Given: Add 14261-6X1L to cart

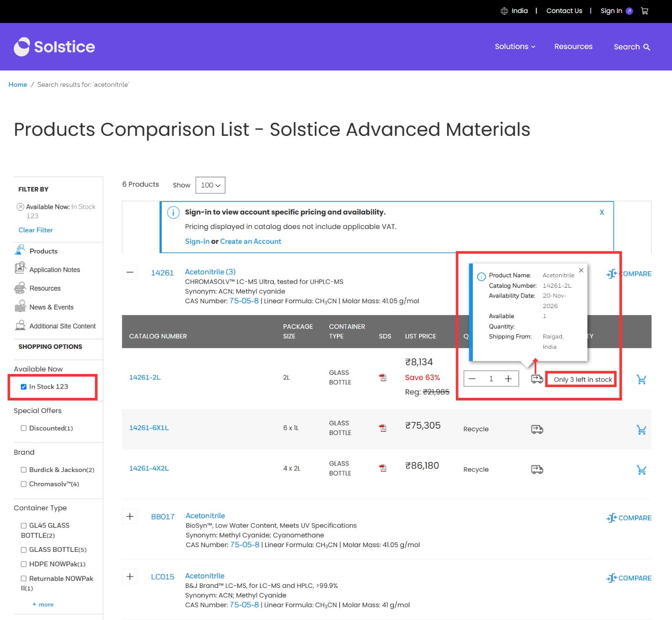Looking at the screenshot, I should coord(641,430).
